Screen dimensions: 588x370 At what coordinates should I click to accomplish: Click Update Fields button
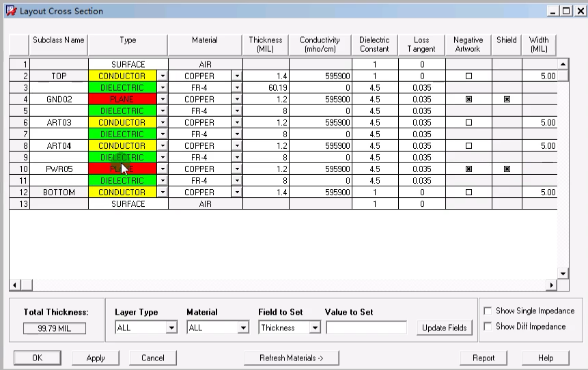pyautogui.click(x=444, y=328)
